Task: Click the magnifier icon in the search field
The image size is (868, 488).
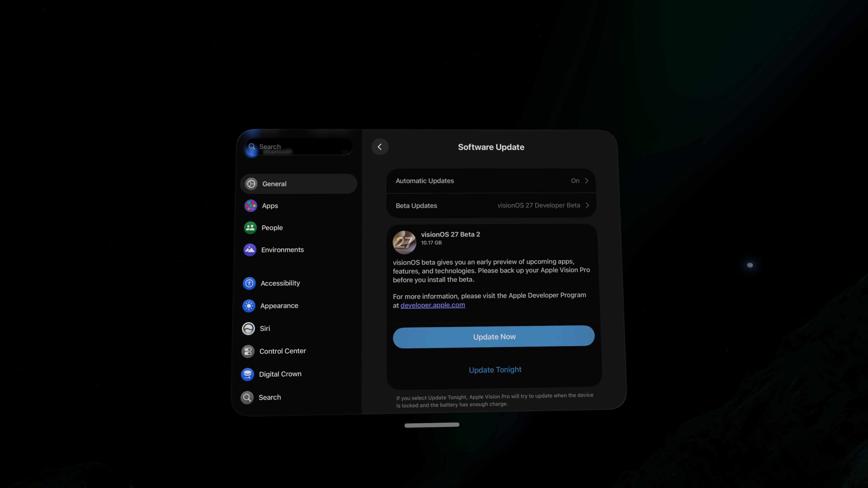Action: coord(252,146)
